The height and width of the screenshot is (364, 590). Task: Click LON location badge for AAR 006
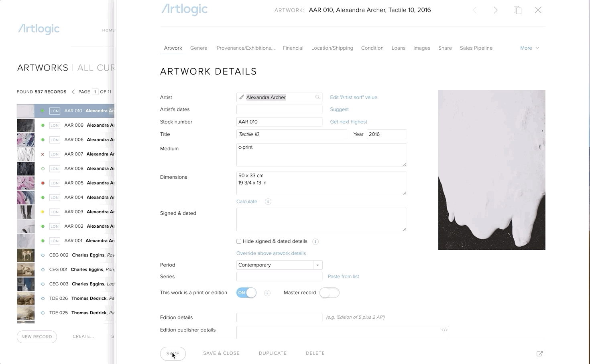(55, 140)
